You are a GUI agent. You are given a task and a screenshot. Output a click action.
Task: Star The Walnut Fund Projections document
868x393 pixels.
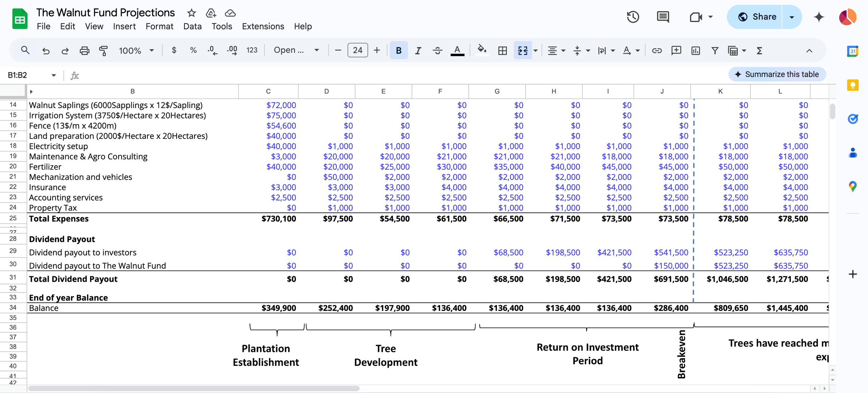[x=191, y=13]
